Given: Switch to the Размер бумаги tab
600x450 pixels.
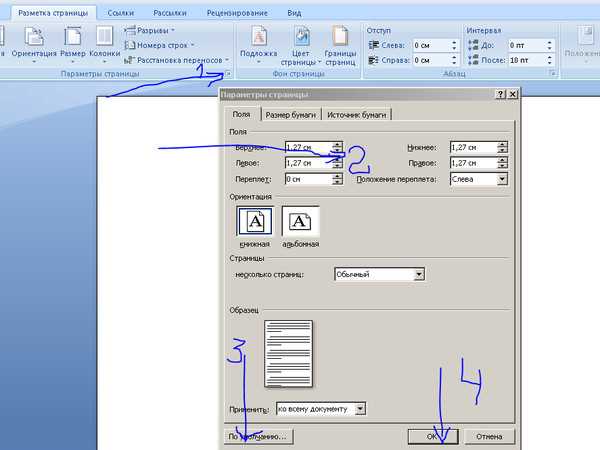Looking at the screenshot, I should click(x=291, y=115).
